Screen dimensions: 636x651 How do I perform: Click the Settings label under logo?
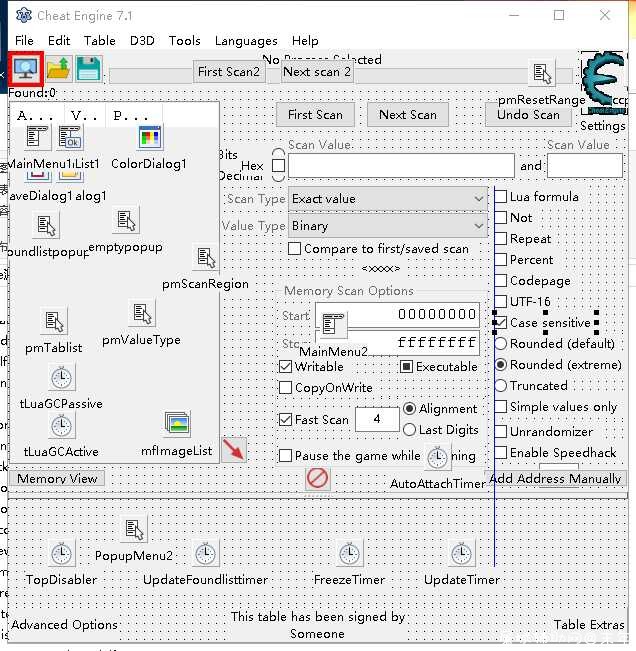pyautogui.click(x=603, y=125)
